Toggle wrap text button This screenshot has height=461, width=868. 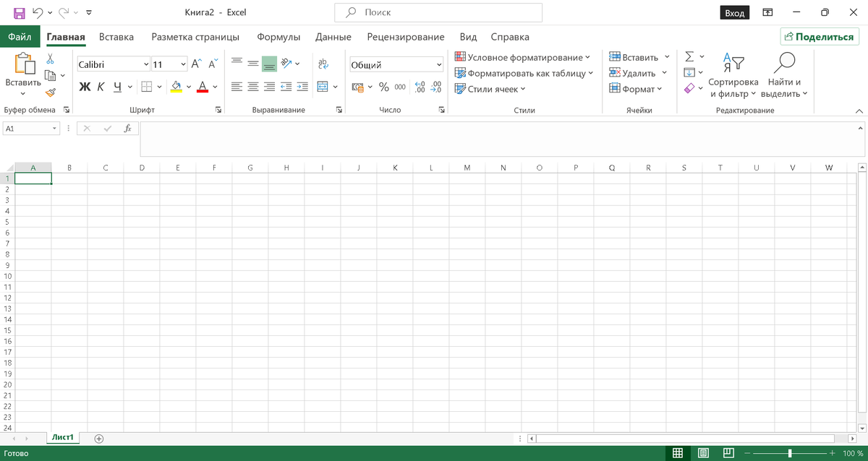[x=323, y=64]
